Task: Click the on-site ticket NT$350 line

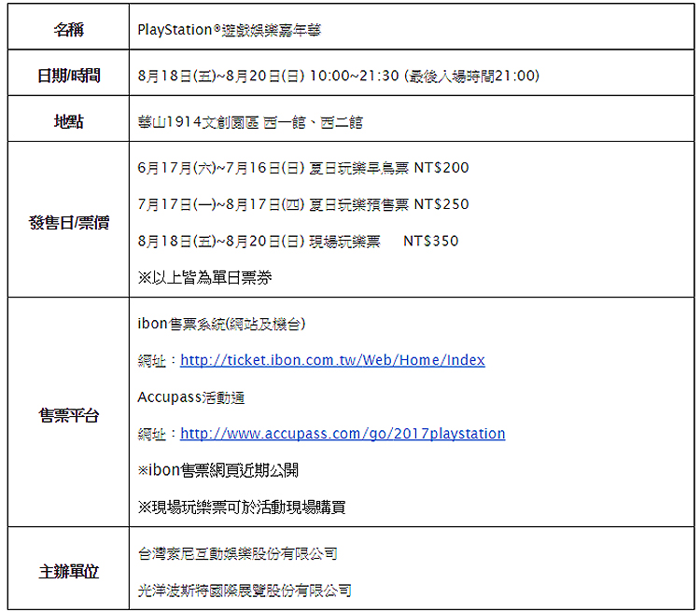Action: pyautogui.click(x=297, y=241)
